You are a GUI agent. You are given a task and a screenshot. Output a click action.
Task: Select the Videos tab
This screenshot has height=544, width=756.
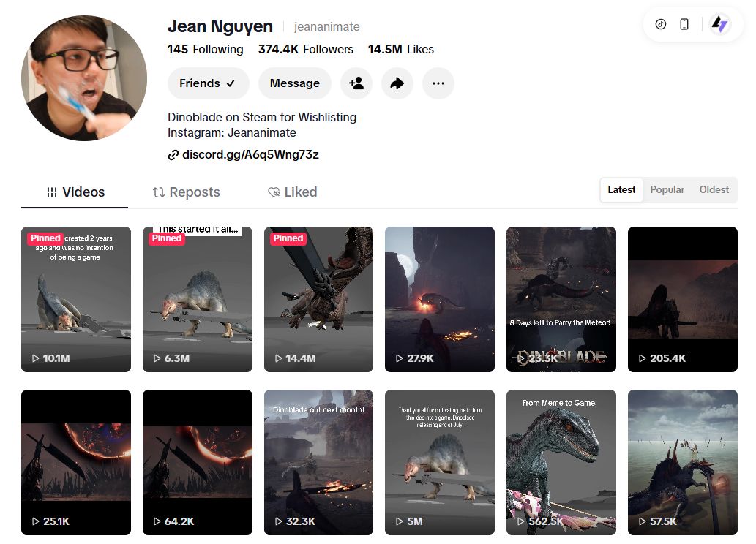coord(75,192)
